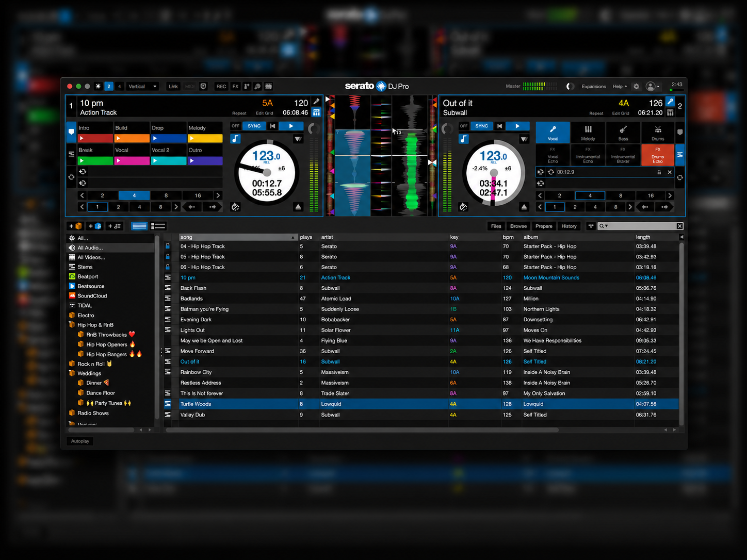Switch library to simple list view

click(139, 226)
